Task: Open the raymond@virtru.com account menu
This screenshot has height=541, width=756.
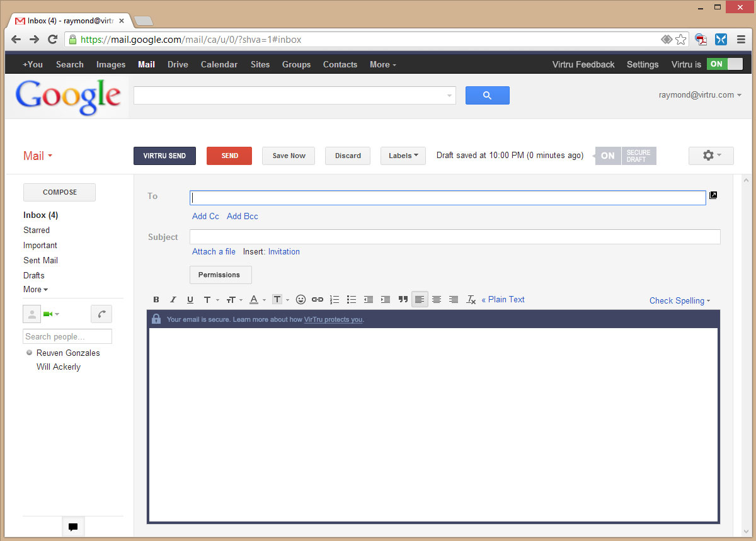Action: click(700, 95)
